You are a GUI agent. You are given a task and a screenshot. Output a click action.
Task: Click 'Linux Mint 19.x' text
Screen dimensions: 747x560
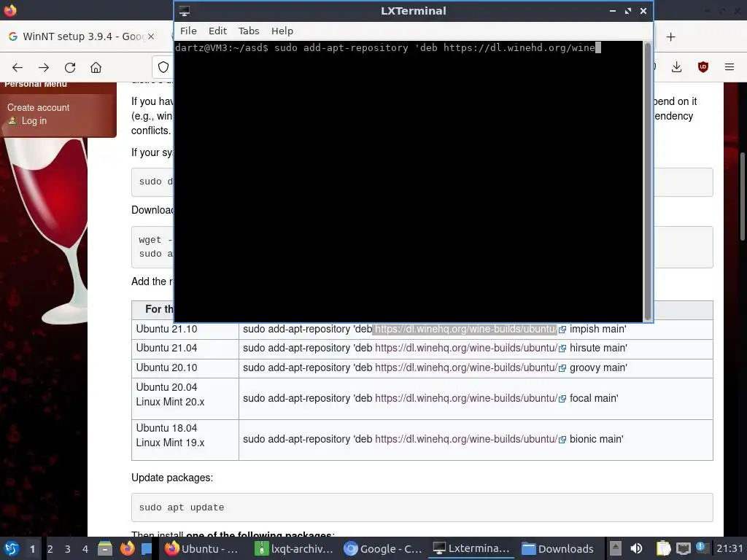170,443
